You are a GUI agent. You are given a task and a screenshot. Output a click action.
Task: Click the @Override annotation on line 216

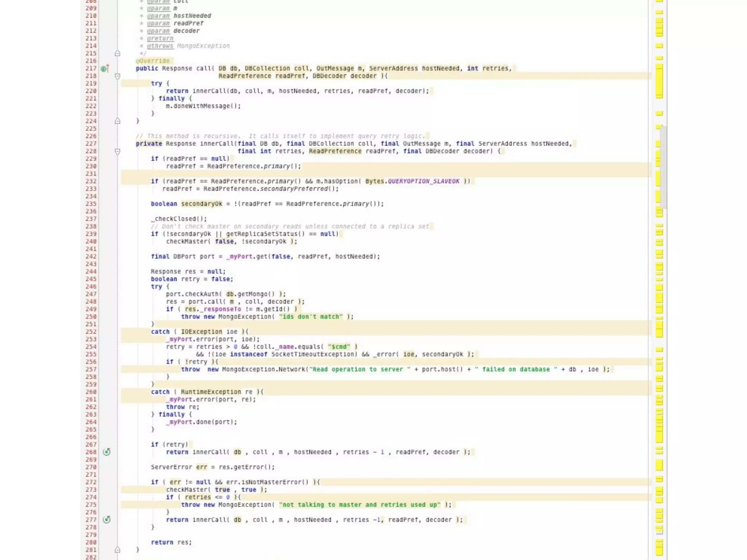(153, 61)
